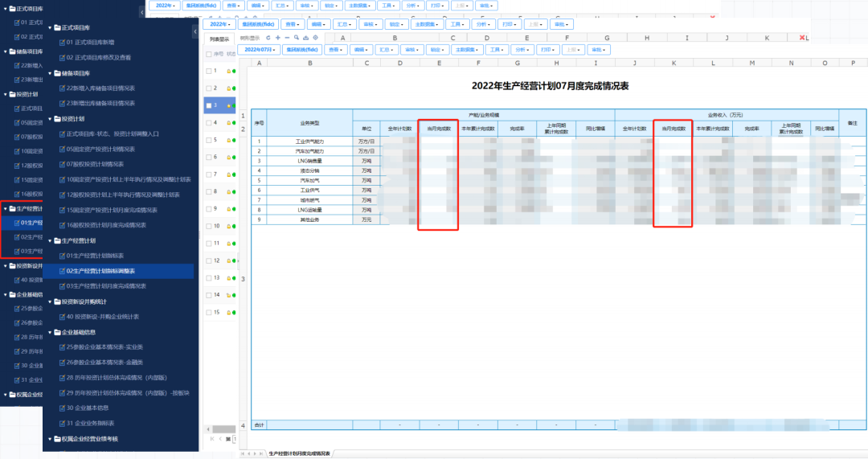Screen dimensions: 868x459
Task: Tick the checkbox for list row 4
Action: click(x=209, y=123)
